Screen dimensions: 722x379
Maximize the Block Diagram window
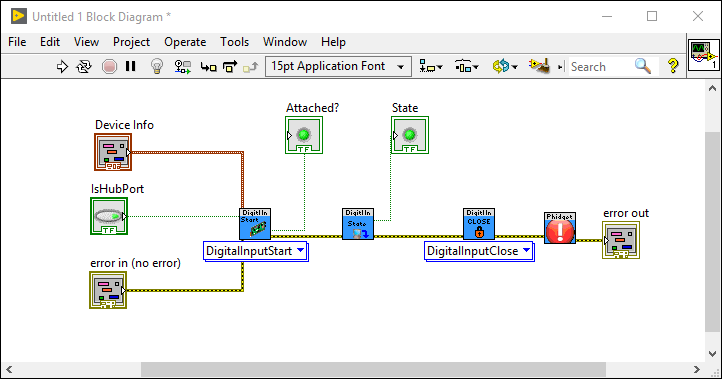[x=652, y=16]
